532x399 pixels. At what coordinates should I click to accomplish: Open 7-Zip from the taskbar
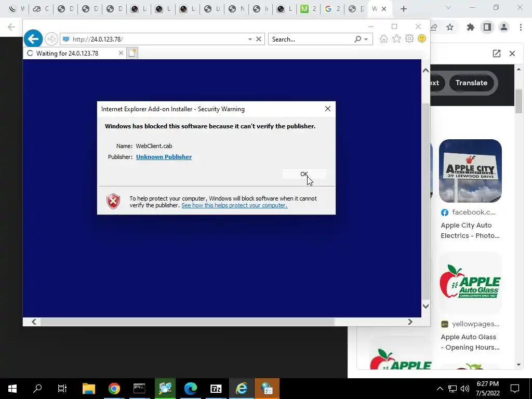pyautogui.click(x=216, y=389)
